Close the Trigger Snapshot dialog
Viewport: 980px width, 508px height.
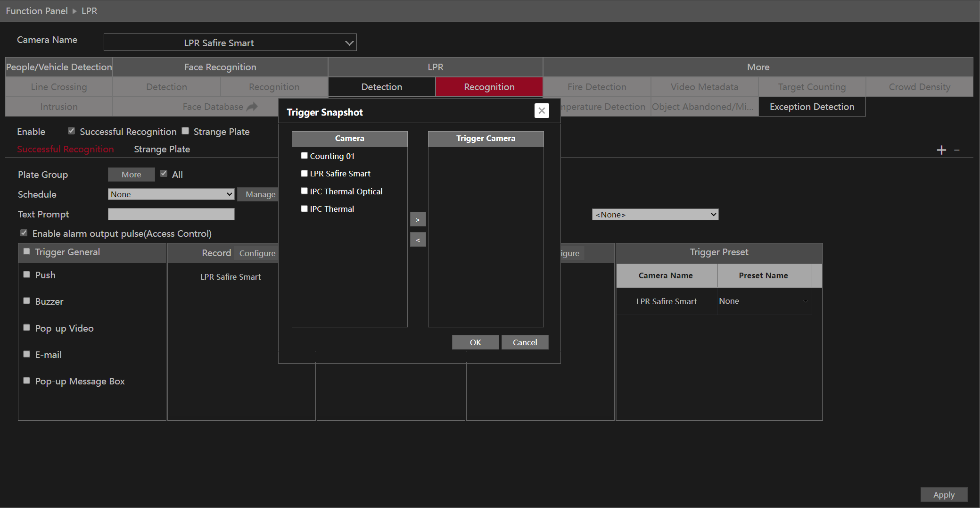click(x=542, y=111)
